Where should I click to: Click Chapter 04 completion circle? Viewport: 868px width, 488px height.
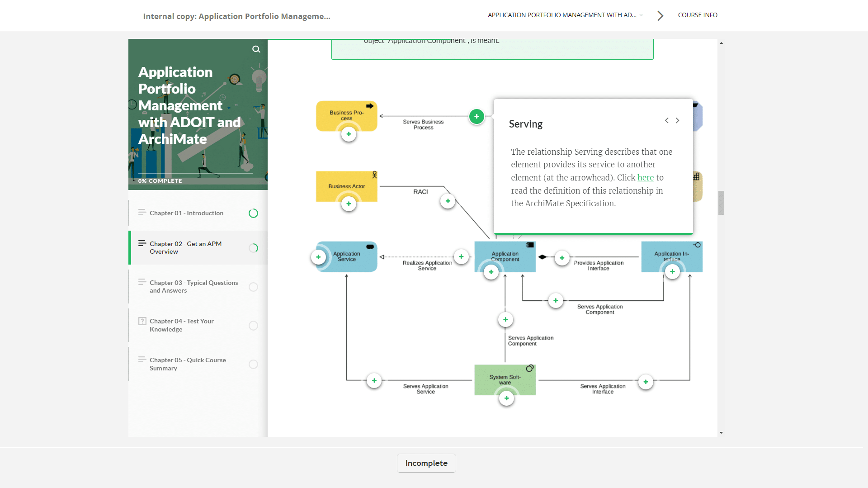pyautogui.click(x=253, y=326)
